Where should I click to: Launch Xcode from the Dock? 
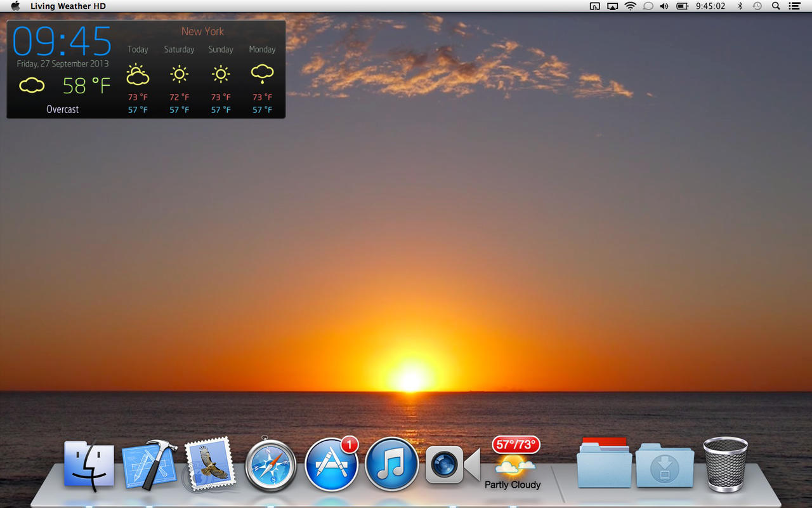pyautogui.click(x=149, y=465)
